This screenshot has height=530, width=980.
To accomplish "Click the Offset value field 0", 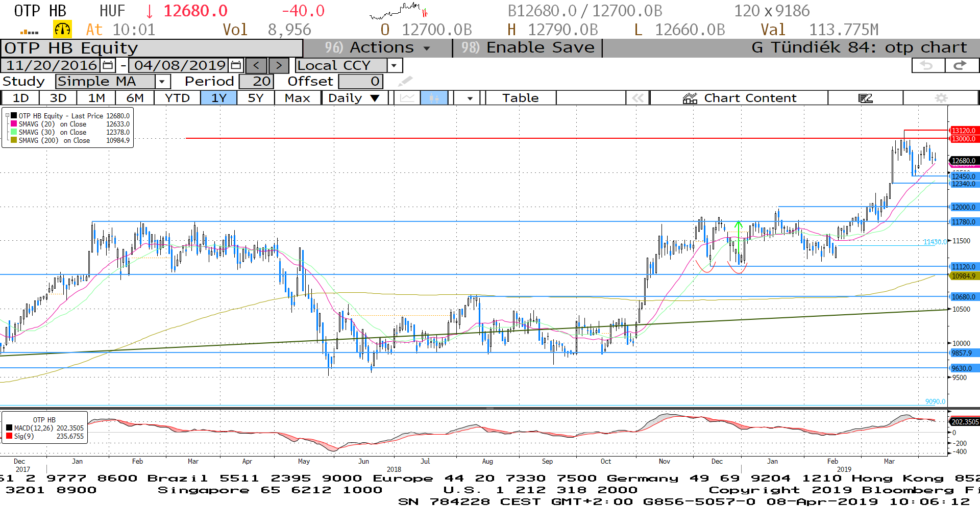I will point(360,82).
